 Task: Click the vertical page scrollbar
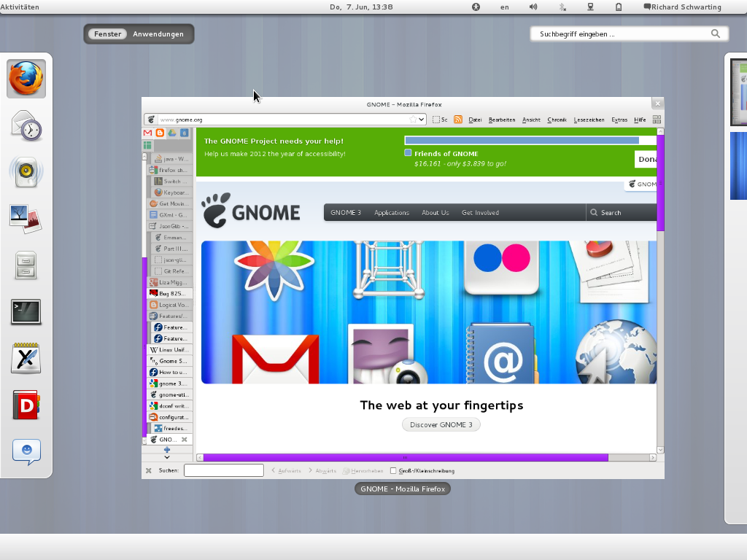[x=660, y=183]
